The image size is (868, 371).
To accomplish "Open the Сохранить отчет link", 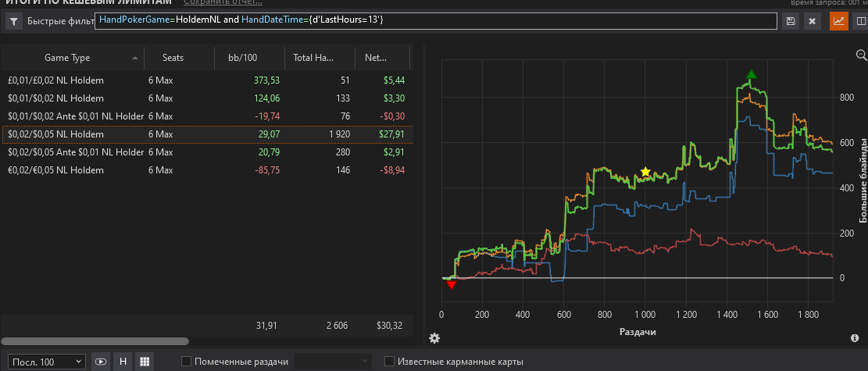I will pos(222,2).
